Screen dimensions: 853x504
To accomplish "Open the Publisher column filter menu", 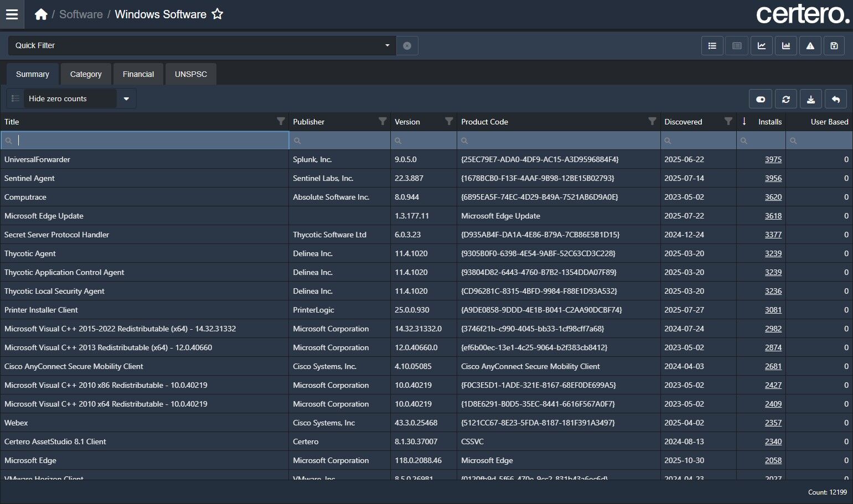I will coord(382,122).
